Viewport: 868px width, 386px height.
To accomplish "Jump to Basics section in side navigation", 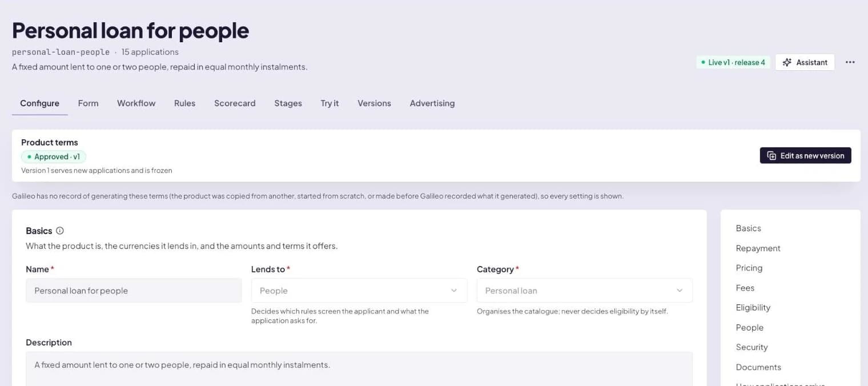I will [x=748, y=228].
